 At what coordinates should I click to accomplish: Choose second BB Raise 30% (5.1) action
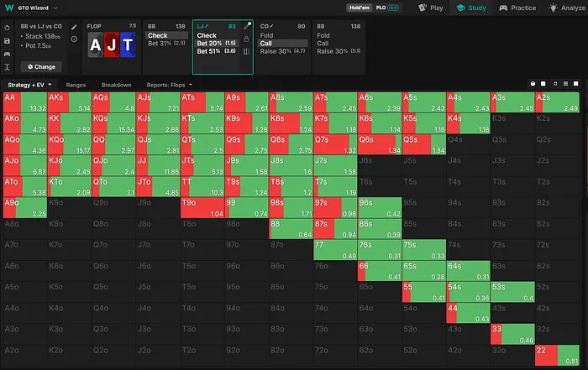click(339, 51)
